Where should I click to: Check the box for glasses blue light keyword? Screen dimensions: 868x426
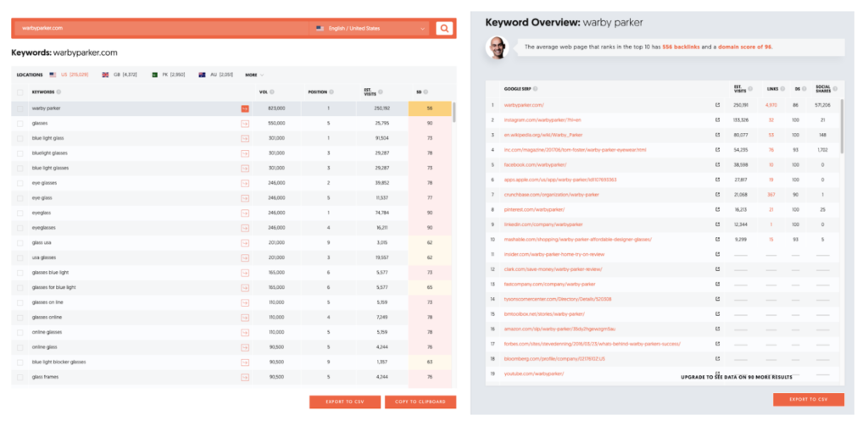click(20, 273)
